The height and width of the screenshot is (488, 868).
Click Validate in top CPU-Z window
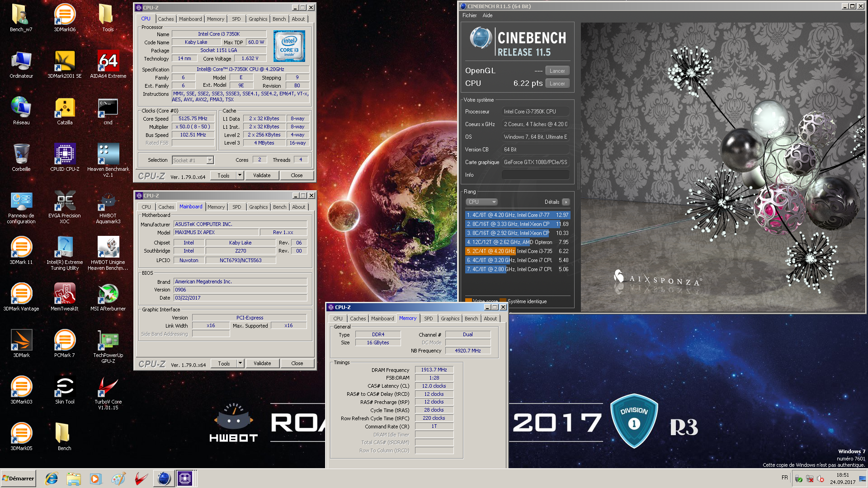(x=262, y=175)
